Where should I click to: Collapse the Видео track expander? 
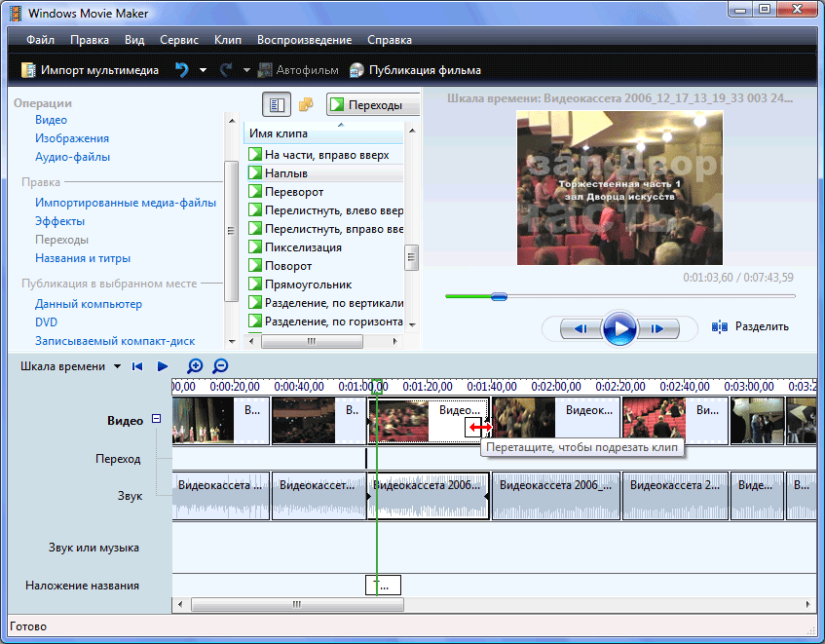[x=156, y=419]
